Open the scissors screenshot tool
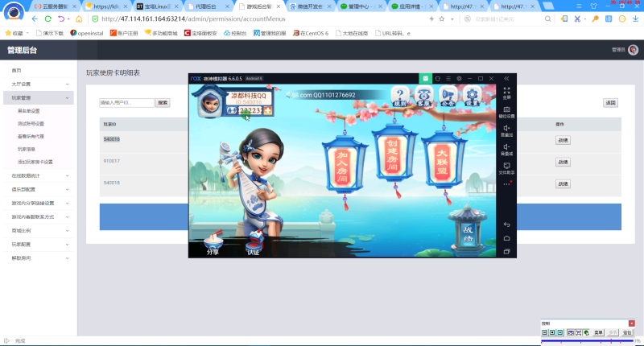Screen dimensions: 644x346 (x=577, y=19)
